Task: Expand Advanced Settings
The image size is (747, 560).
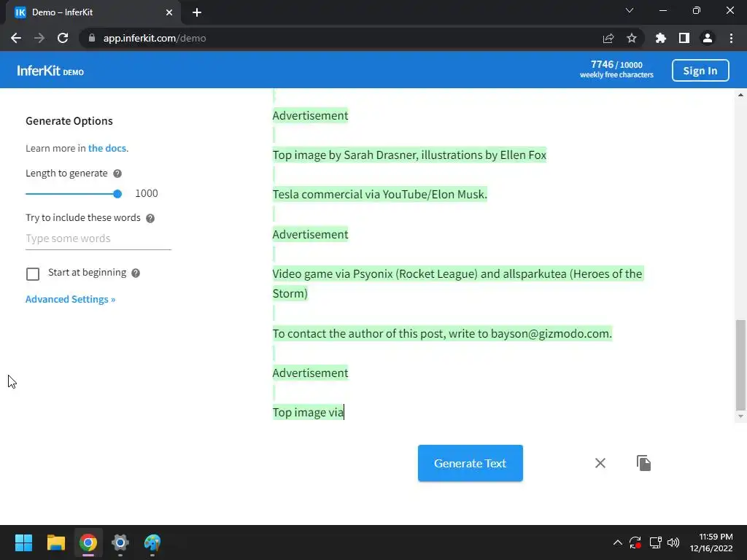Action: pos(71,299)
